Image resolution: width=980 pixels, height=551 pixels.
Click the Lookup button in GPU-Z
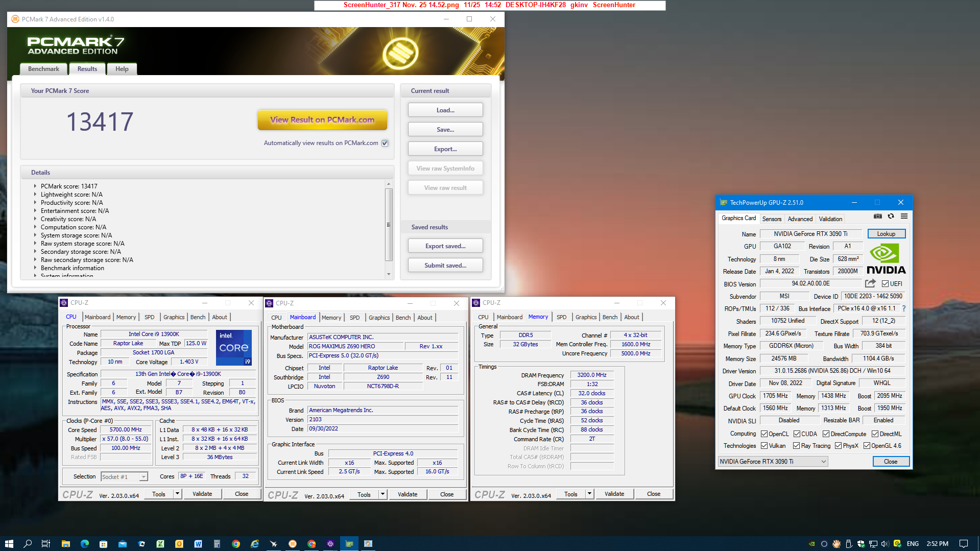886,233
